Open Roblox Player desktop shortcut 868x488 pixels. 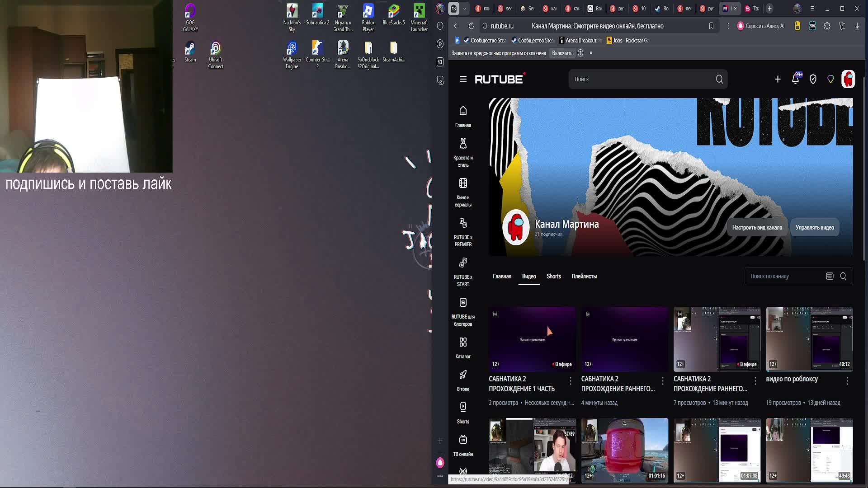pyautogui.click(x=368, y=18)
